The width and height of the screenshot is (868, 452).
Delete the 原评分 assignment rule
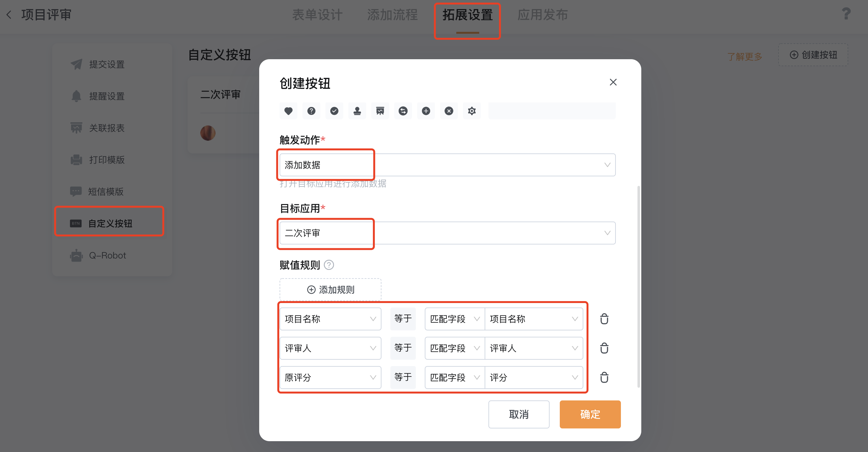click(x=604, y=377)
